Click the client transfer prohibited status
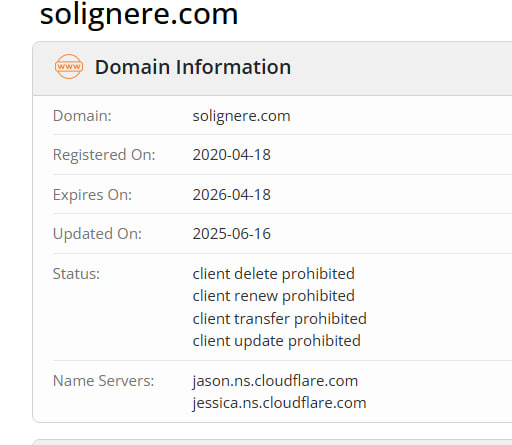Screen dimensions: 512x445 click(279, 319)
